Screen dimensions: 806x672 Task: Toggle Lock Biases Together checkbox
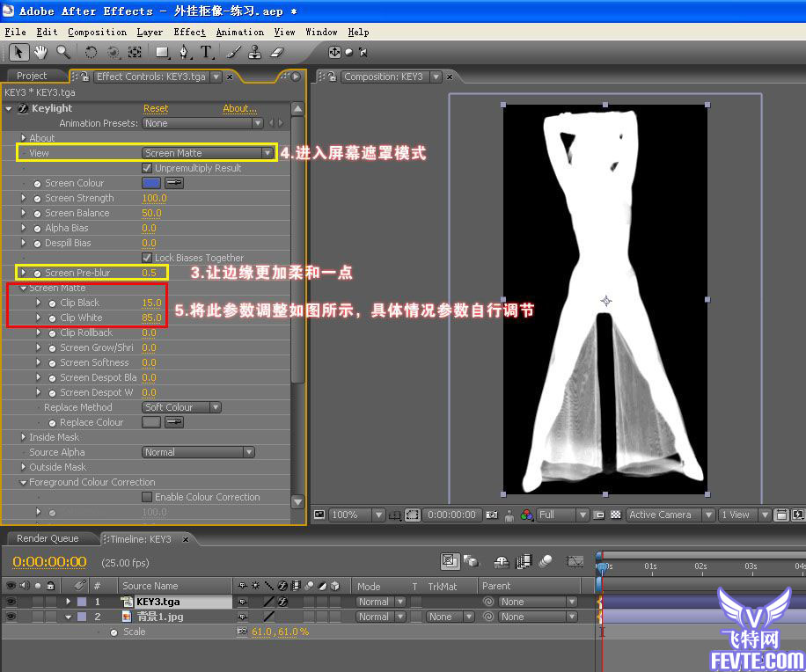point(148,258)
